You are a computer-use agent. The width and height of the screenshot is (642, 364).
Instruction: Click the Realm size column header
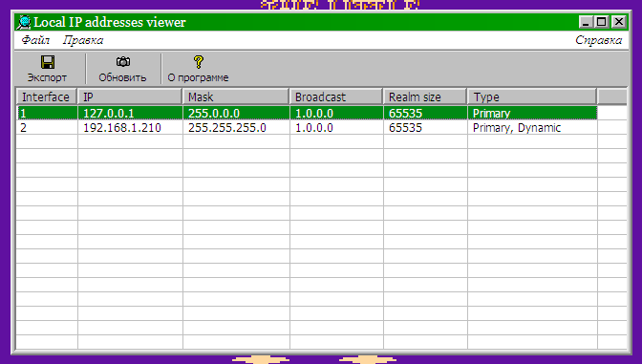click(425, 97)
